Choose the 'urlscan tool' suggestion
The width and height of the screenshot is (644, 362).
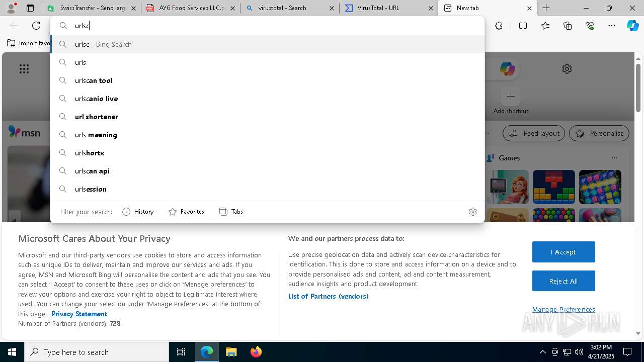(267, 80)
